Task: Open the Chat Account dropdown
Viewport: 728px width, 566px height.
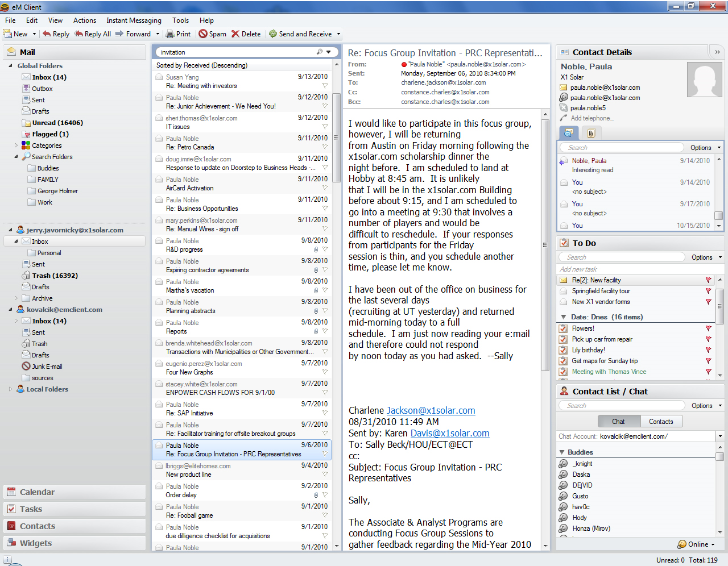Action: point(719,436)
